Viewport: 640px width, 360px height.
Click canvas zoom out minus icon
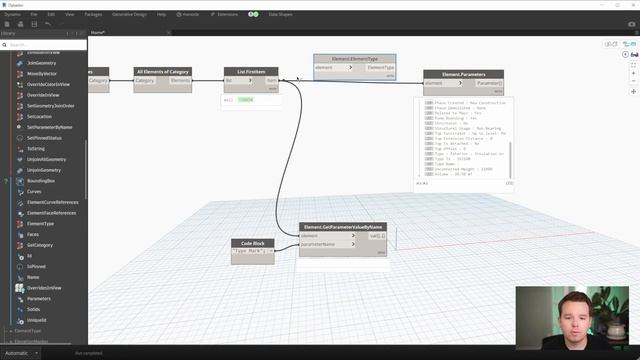click(x=633, y=81)
